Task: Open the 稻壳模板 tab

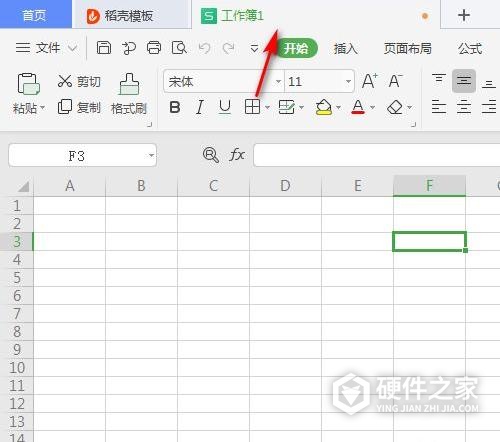Action: pos(132,15)
